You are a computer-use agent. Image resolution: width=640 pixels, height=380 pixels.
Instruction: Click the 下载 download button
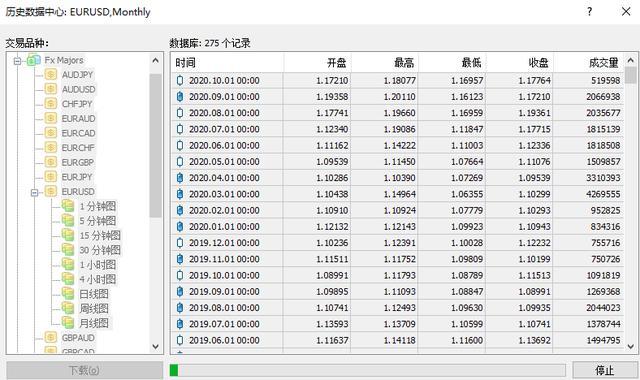point(84,370)
